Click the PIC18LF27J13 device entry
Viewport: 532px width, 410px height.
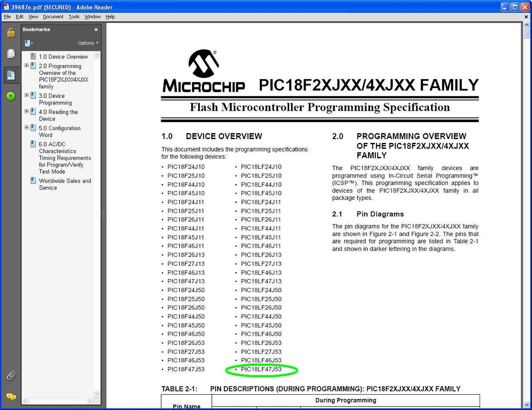[261, 264]
